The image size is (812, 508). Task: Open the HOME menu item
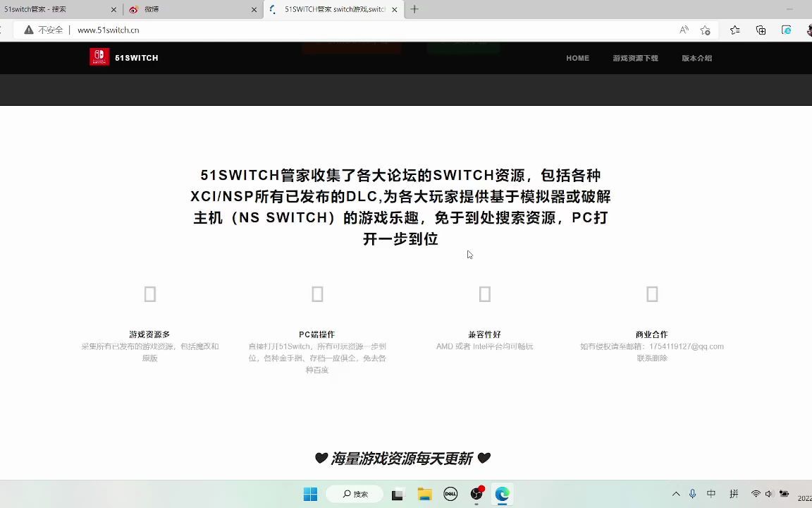pyautogui.click(x=577, y=58)
